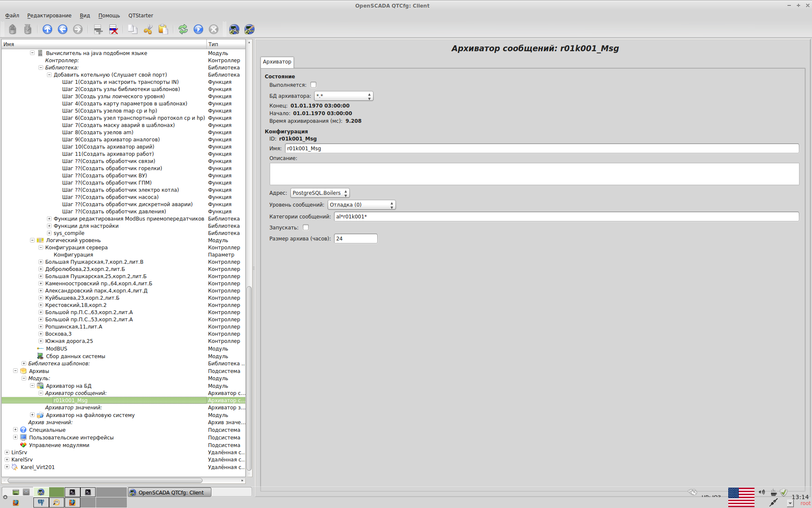This screenshot has width=812, height=508.
Task: Click the Add item toolbar icon
Action: [98, 29]
